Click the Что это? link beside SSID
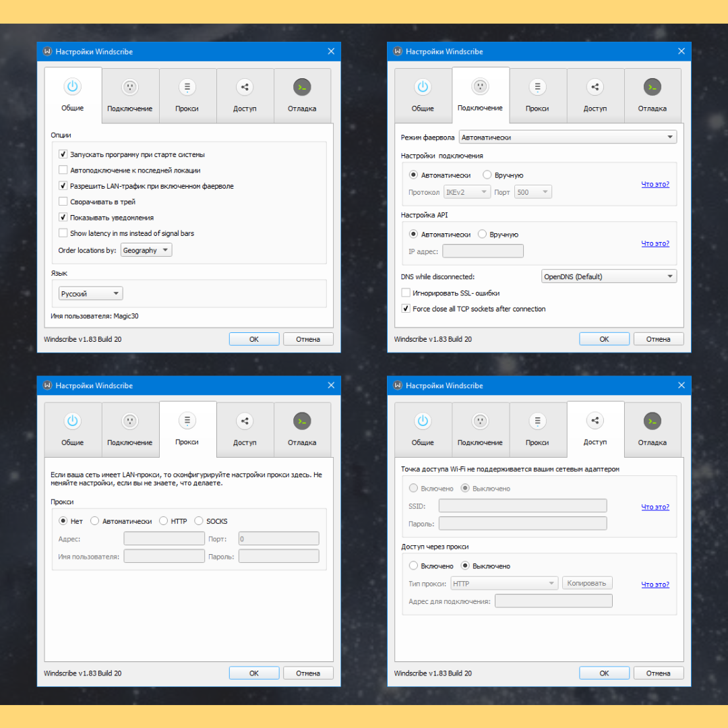Viewport: 728px width, 728px height. pos(655,507)
